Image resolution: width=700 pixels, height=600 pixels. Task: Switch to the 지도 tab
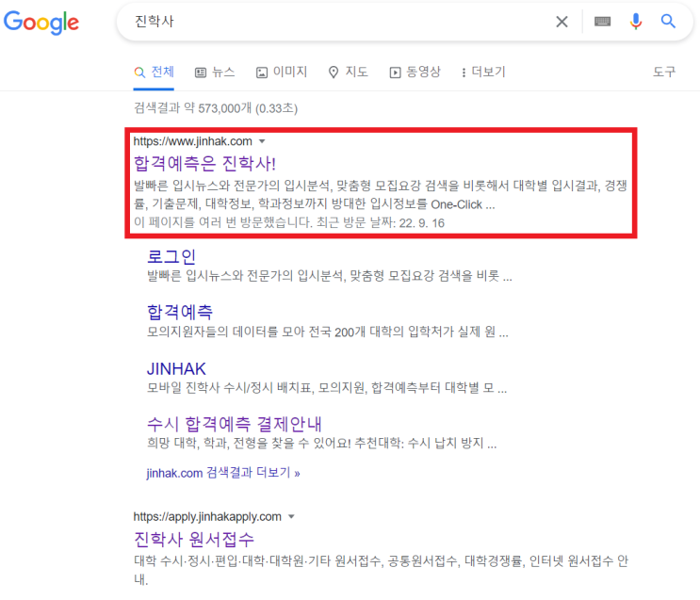pyautogui.click(x=348, y=72)
